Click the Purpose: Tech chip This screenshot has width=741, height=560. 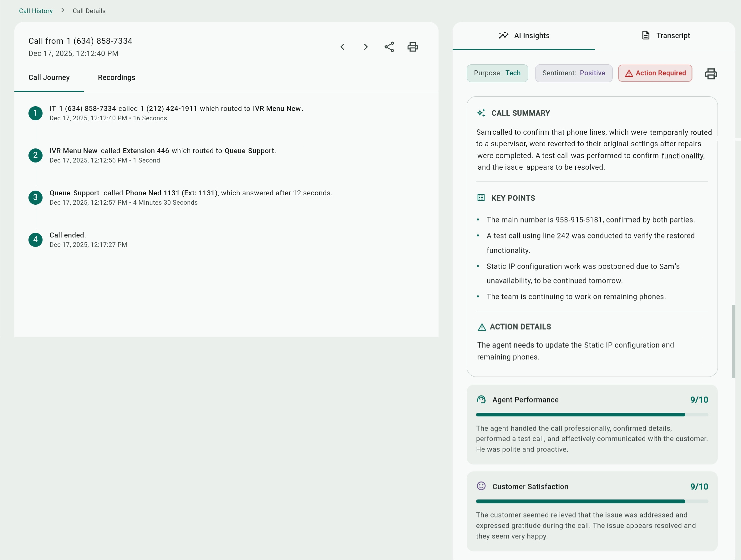pyautogui.click(x=497, y=73)
